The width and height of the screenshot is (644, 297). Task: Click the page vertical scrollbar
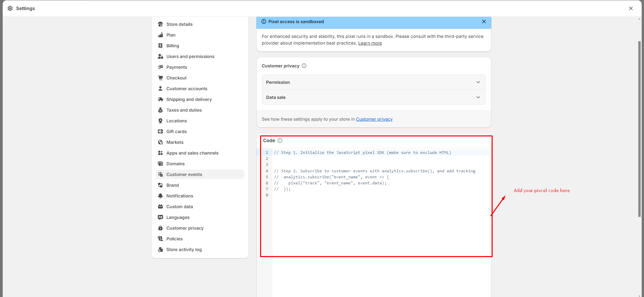coord(639,129)
